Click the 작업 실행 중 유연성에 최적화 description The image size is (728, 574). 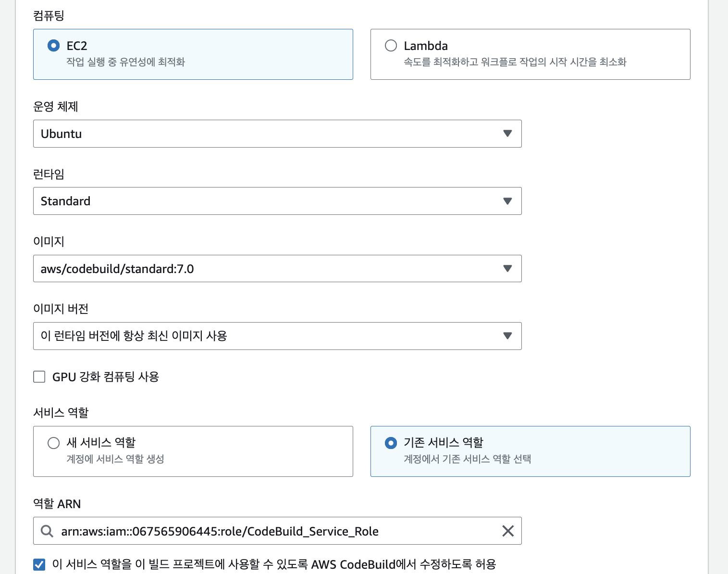[x=125, y=62]
